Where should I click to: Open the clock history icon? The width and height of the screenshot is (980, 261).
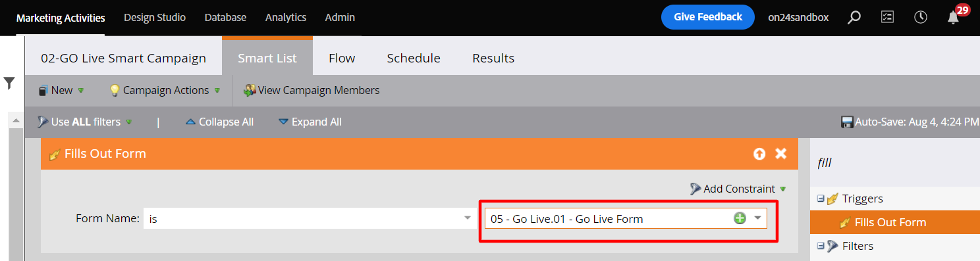921,18
